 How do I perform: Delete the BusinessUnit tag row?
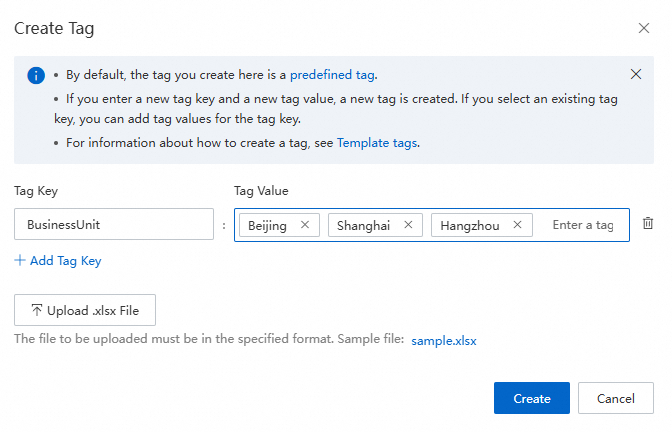[x=648, y=224]
